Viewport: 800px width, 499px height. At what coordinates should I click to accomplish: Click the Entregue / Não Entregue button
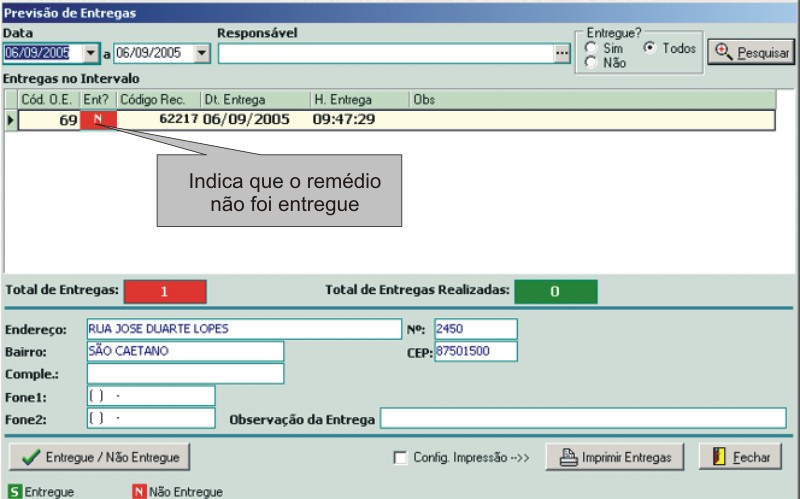point(99,457)
